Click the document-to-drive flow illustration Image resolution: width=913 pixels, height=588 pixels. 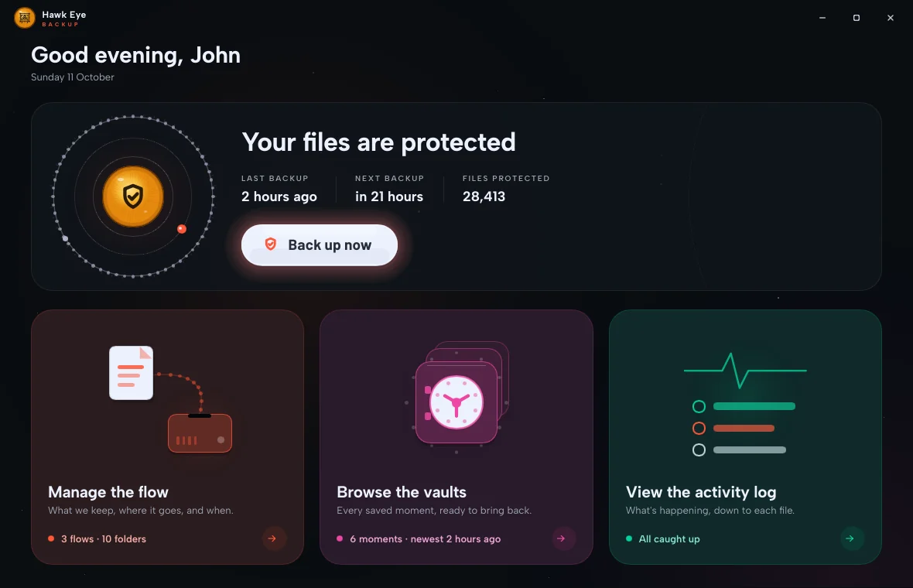170,398
